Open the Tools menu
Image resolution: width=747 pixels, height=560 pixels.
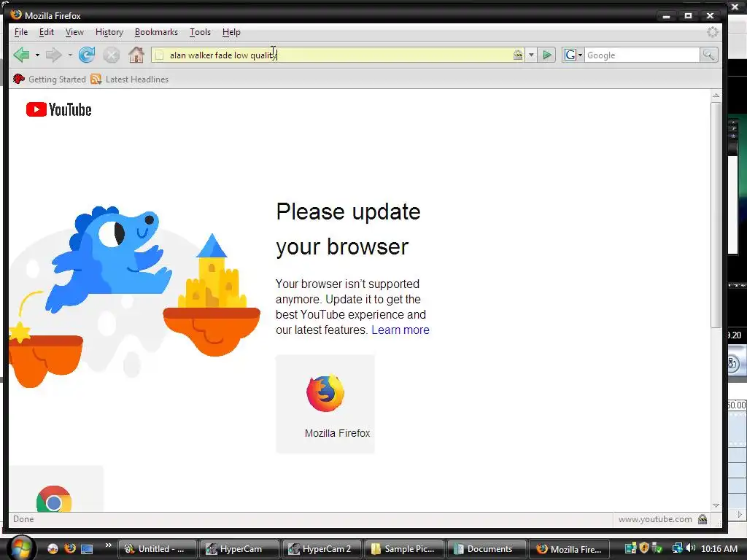(x=200, y=32)
